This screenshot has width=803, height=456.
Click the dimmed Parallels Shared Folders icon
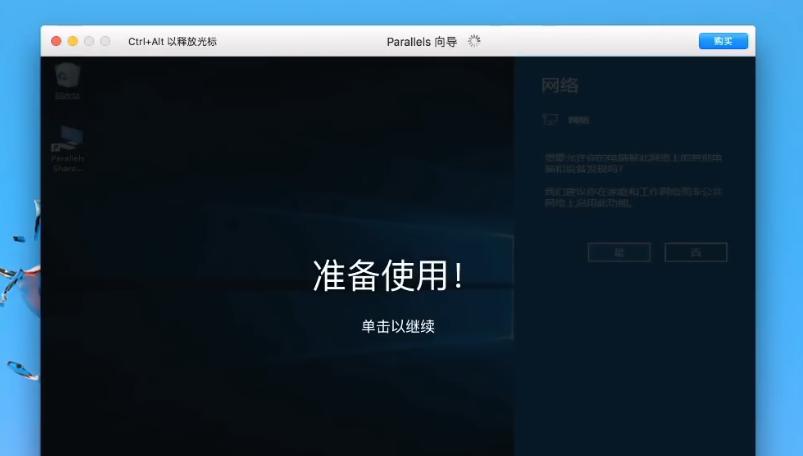(68, 149)
